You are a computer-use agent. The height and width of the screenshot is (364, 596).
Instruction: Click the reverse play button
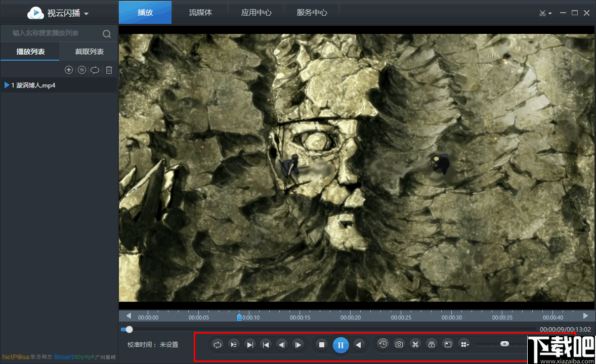tap(358, 345)
